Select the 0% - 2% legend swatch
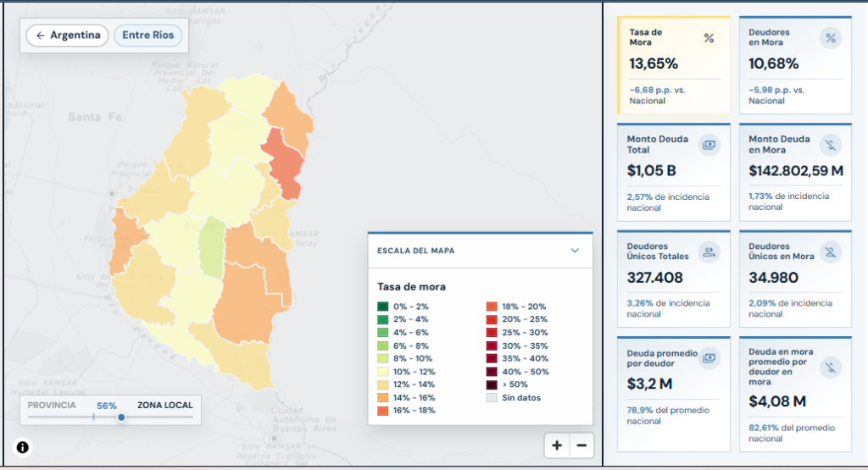 coord(382,307)
